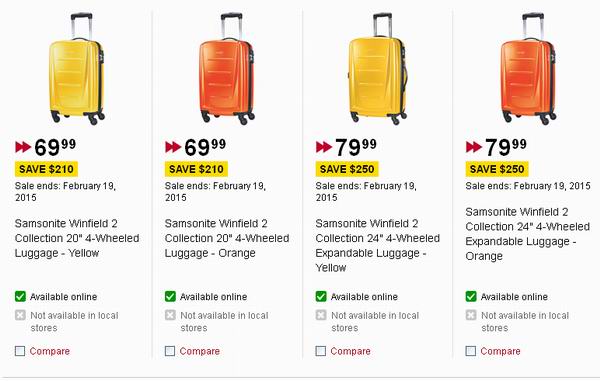Click the yellow 20" luggage product image
This screenshot has width=600, height=381.
pos(77,69)
